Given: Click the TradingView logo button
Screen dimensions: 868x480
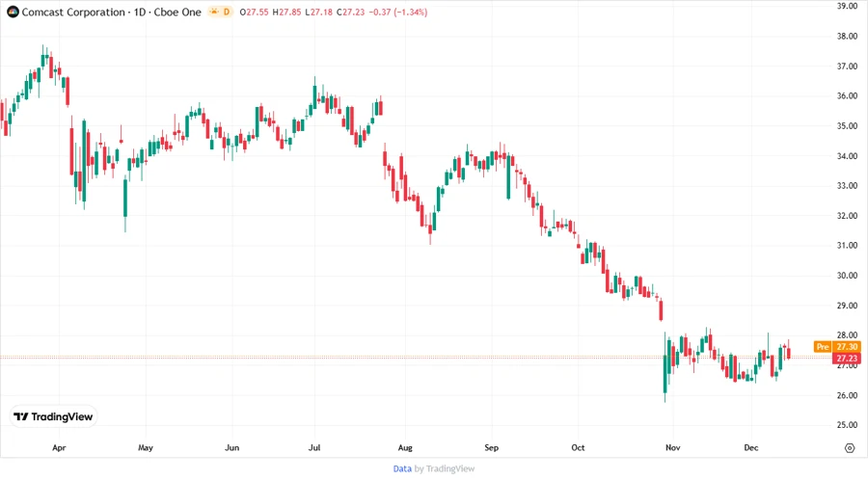Looking at the screenshot, I should [x=53, y=416].
